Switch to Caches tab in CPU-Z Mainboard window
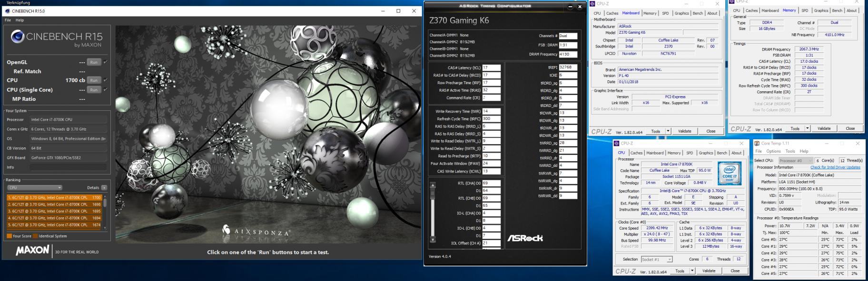 (612, 13)
